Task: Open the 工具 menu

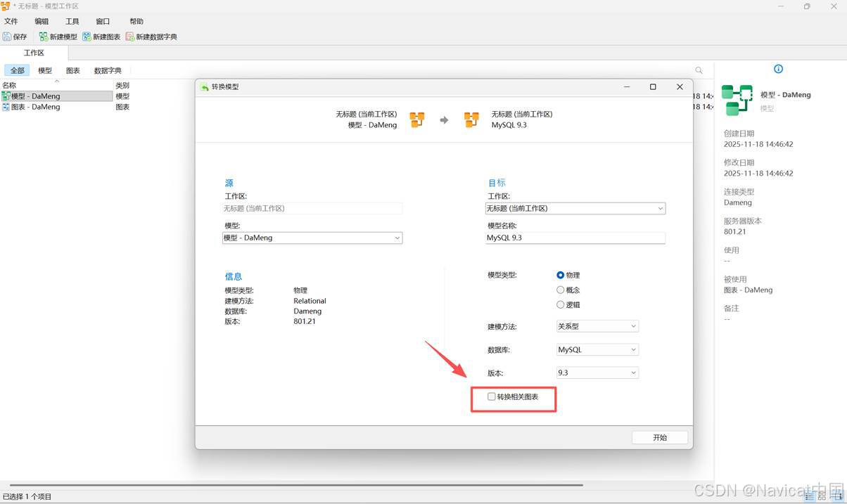Action: click(72, 22)
